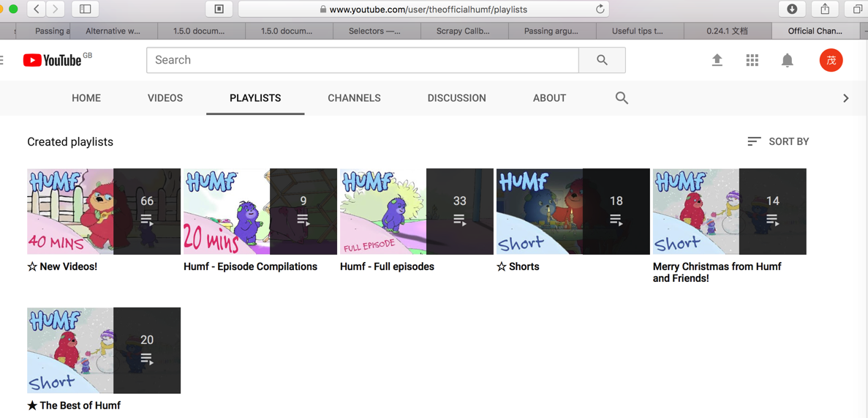Expand the channel tabs right chevron
The width and height of the screenshot is (868, 418).
tap(845, 98)
